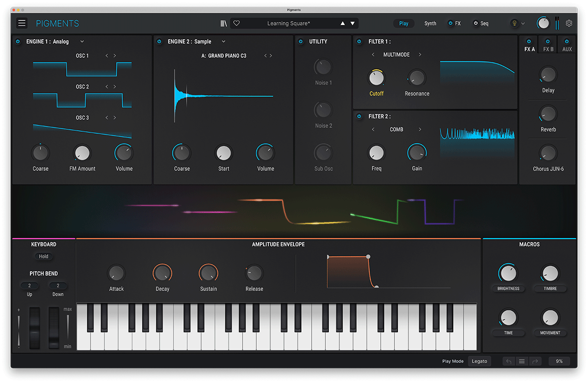Click the Play view button

(x=404, y=24)
